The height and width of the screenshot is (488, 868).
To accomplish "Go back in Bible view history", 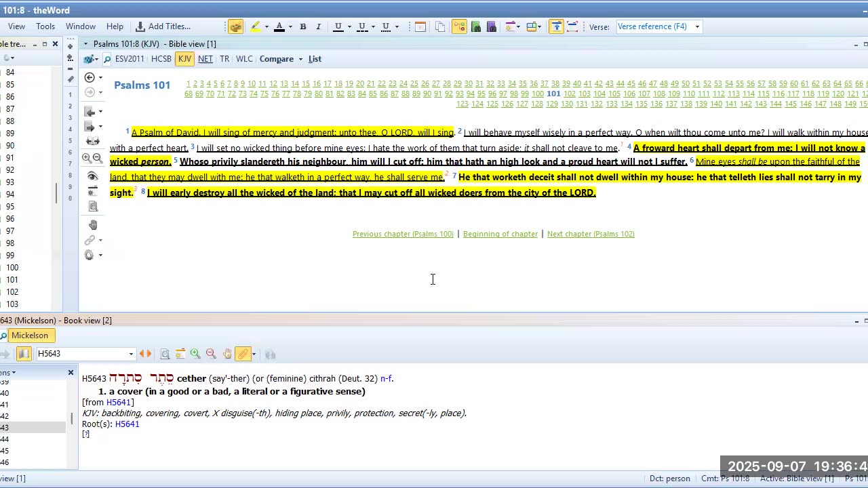I will [90, 77].
